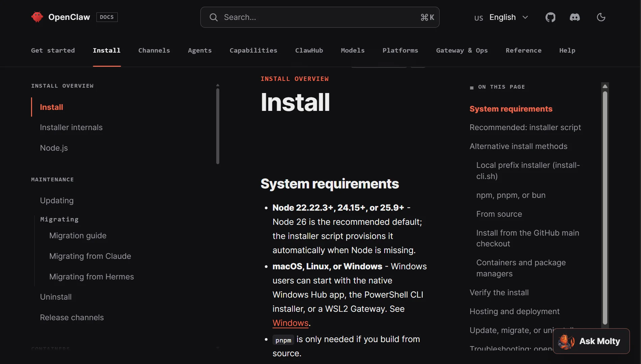Select the Install tab

(107, 50)
